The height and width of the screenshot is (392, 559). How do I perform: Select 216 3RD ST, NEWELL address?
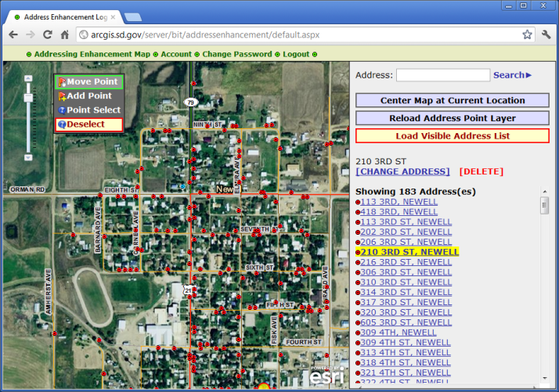[406, 262]
